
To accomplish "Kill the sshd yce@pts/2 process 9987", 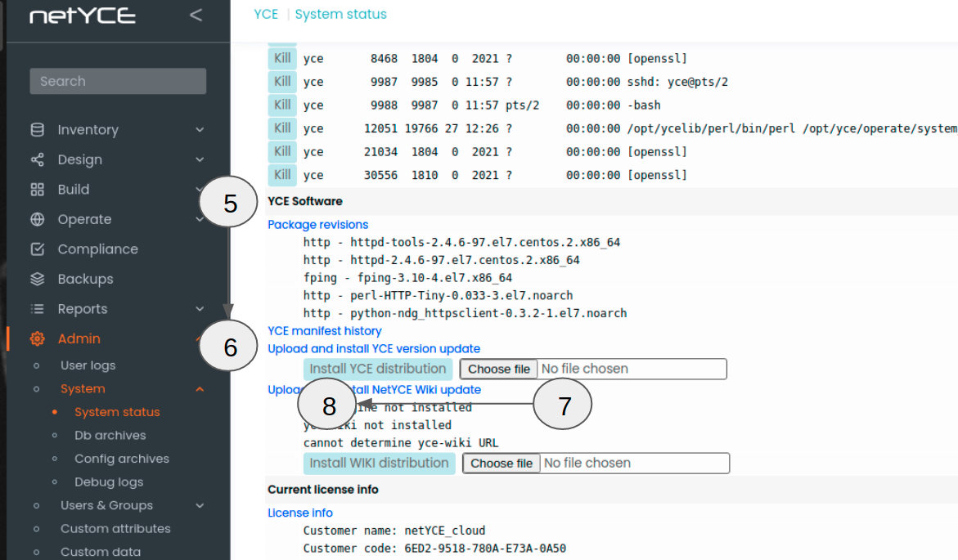I will [282, 82].
